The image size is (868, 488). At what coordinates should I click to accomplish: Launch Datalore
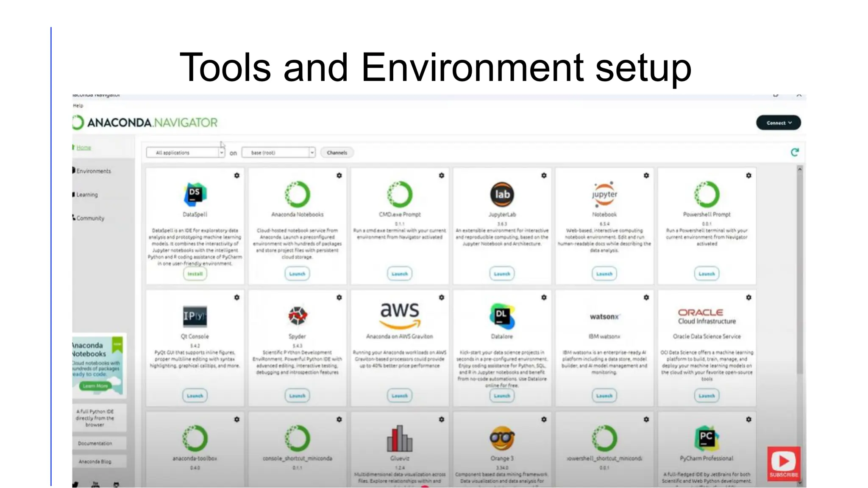click(502, 396)
